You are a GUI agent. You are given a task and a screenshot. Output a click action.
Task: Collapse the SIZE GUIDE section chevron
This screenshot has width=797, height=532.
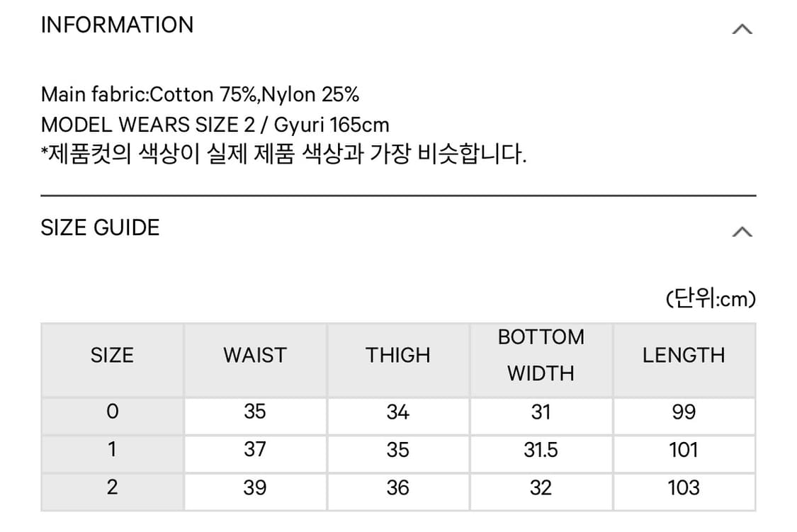click(x=741, y=230)
